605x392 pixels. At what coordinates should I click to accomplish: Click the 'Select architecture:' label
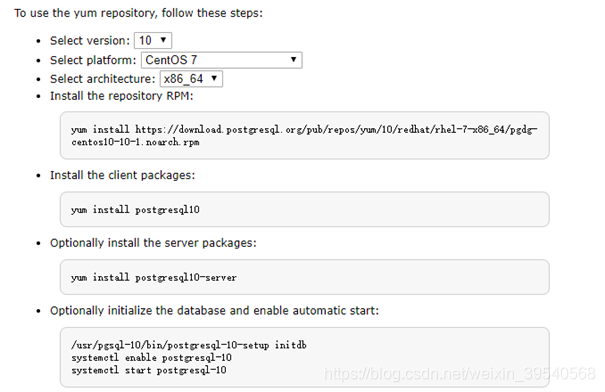click(103, 79)
